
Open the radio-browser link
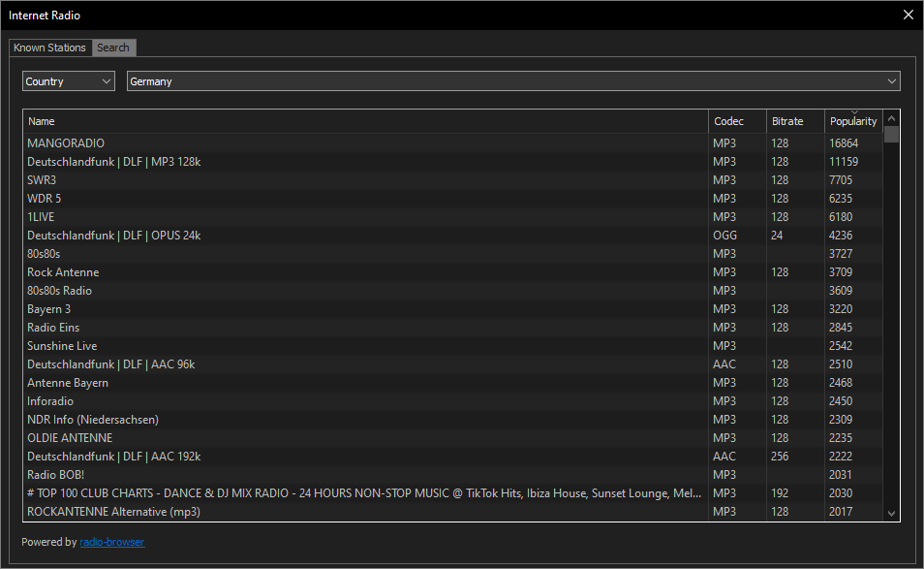[111, 542]
